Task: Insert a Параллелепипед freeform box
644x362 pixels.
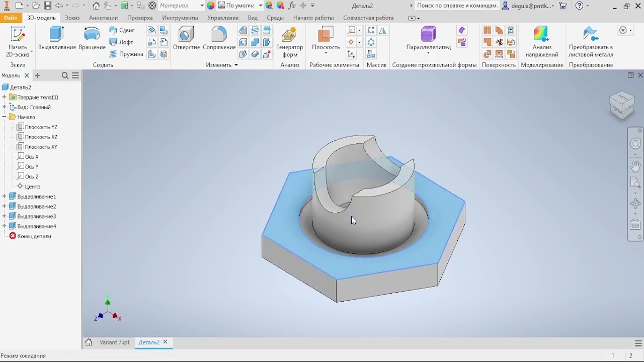Action: click(x=428, y=39)
